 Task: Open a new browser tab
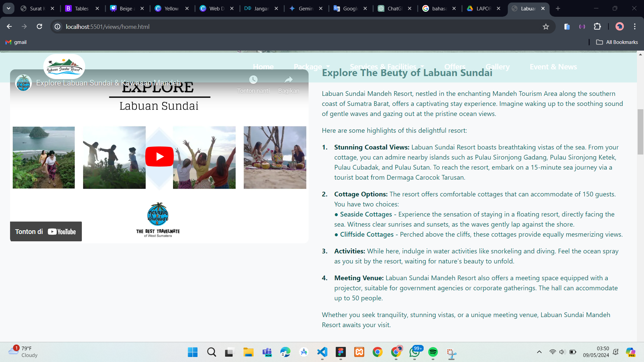coord(558,8)
